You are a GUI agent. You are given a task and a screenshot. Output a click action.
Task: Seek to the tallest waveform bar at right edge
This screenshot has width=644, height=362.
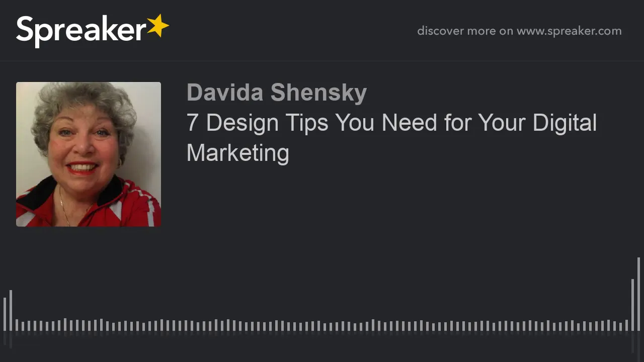(638, 294)
